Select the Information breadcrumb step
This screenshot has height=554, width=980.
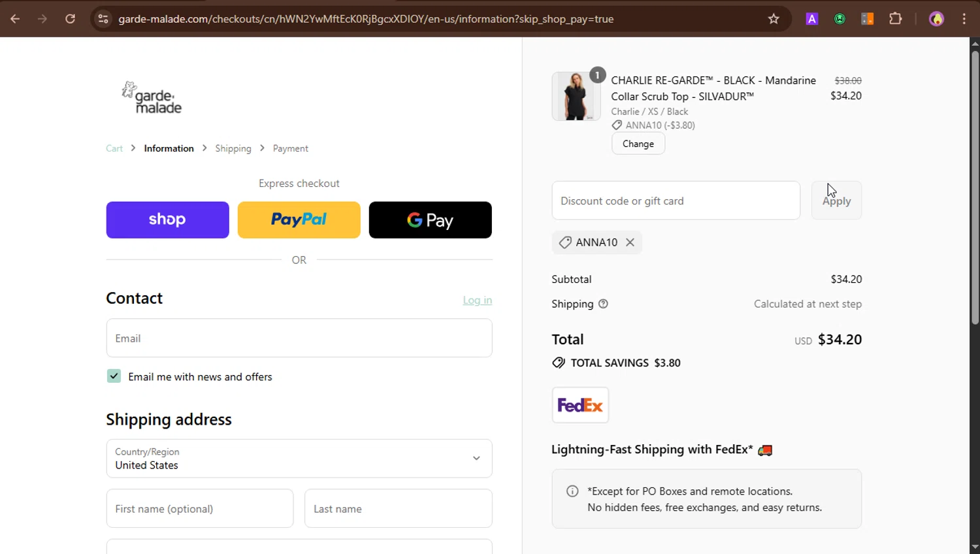click(169, 148)
